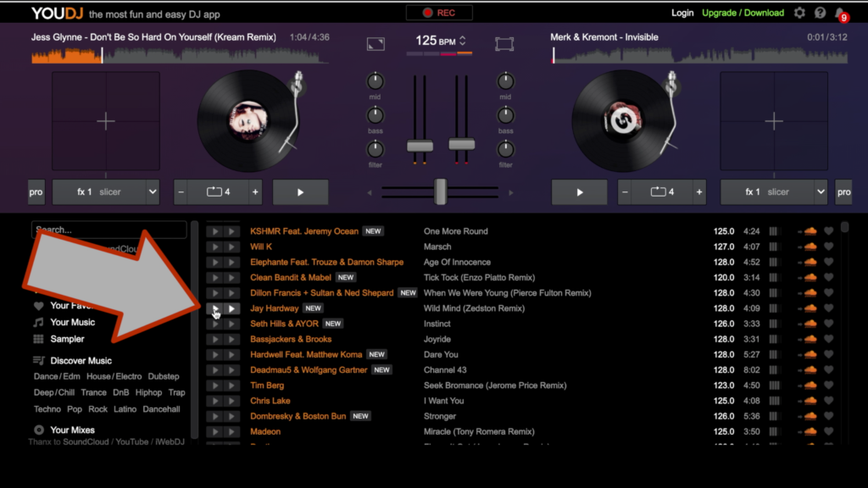Click the Upgrade / Download link
The width and height of the screenshot is (868, 488).
[x=743, y=13]
